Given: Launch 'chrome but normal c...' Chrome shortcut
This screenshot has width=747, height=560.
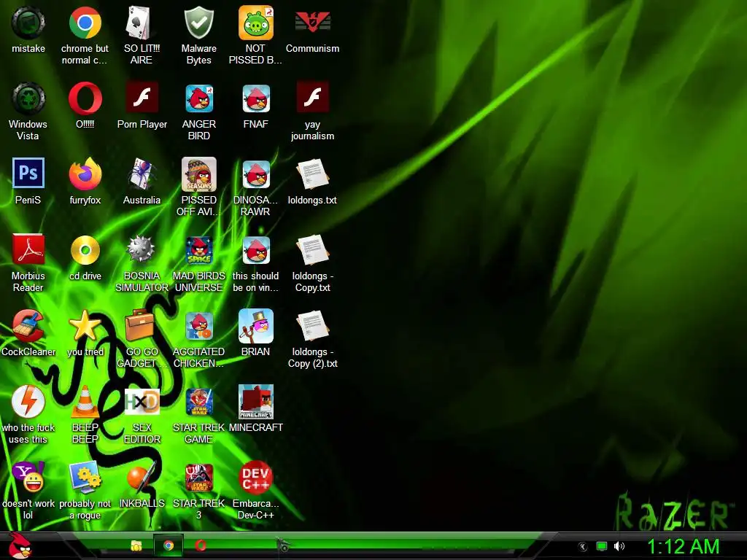Looking at the screenshot, I should pyautogui.click(x=85, y=23).
